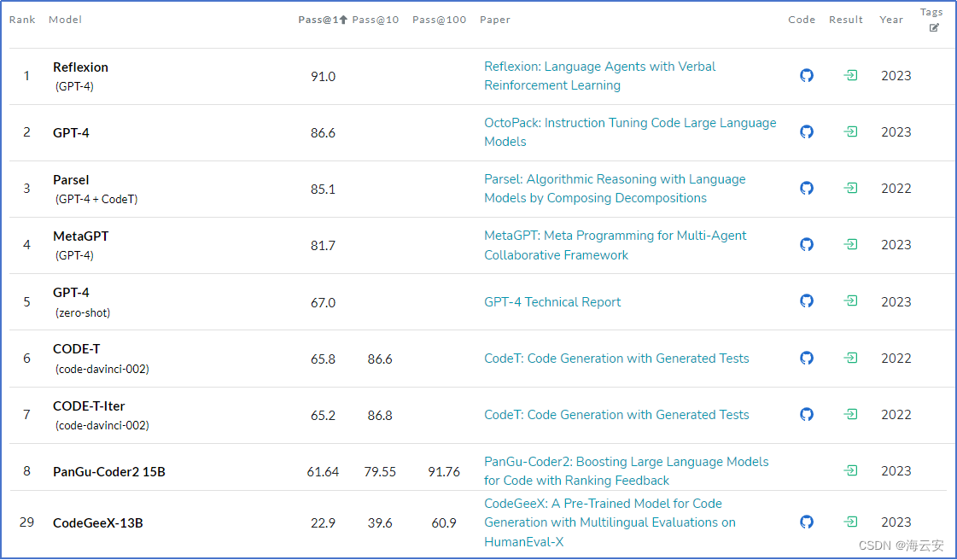Image resolution: width=957 pixels, height=560 pixels.
Task: Click result icon in rank 2 GPT-4 row
Action: tap(850, 131)
